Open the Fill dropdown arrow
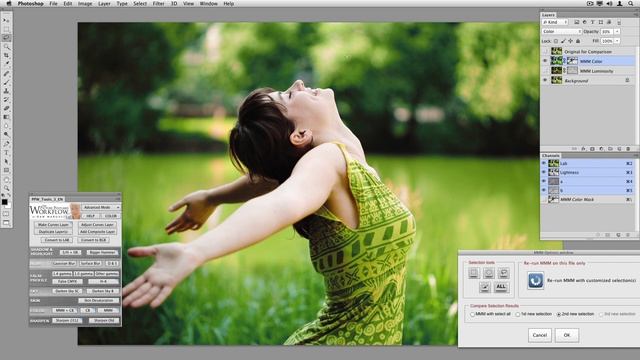This screenshot has width=640, height=360. (617, 41)
